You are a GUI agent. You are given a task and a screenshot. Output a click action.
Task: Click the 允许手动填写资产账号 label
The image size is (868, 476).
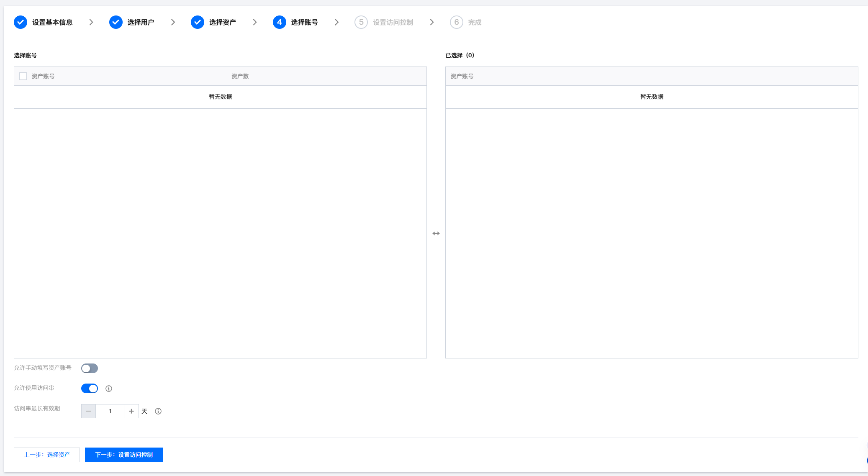(x=43, y=368)
